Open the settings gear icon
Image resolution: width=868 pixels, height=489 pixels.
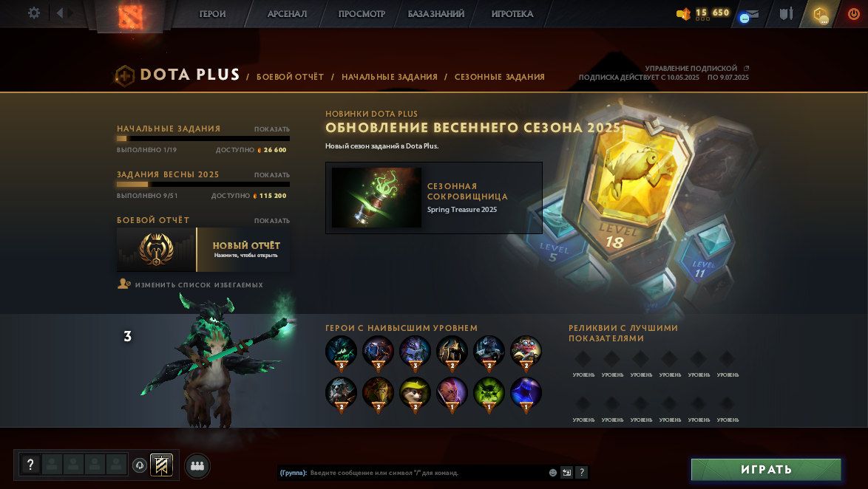pos(34,13)
